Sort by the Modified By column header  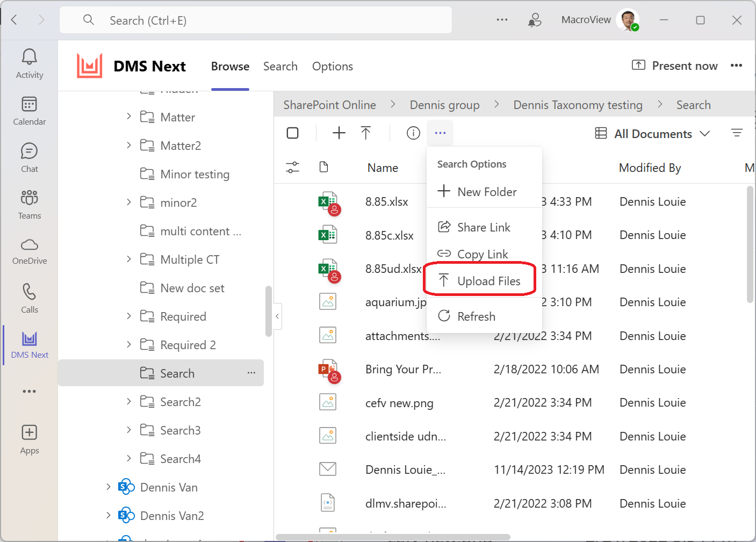pyautogui.click(x=650, y=168)
